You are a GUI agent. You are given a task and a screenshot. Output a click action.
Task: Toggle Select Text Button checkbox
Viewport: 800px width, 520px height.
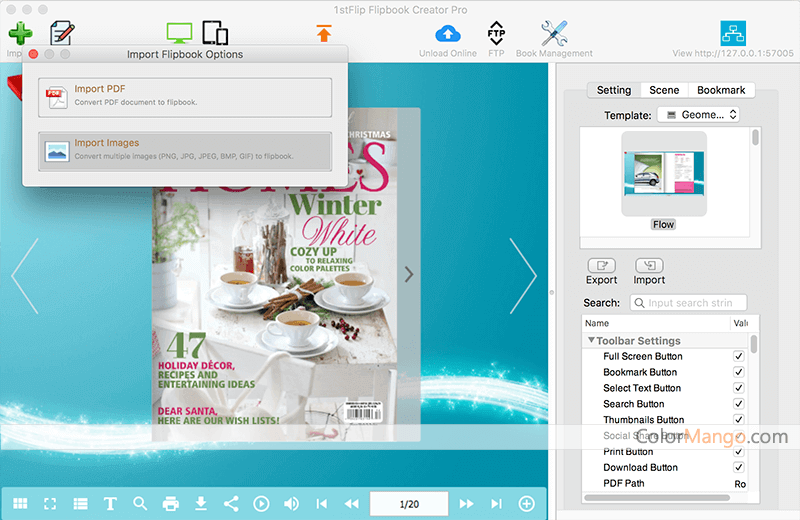point(738,388)
